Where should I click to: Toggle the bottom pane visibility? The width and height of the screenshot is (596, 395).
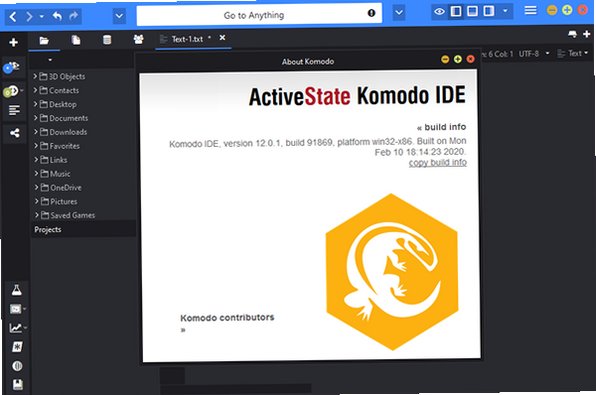pyautogui.click(x=472, y=11)
